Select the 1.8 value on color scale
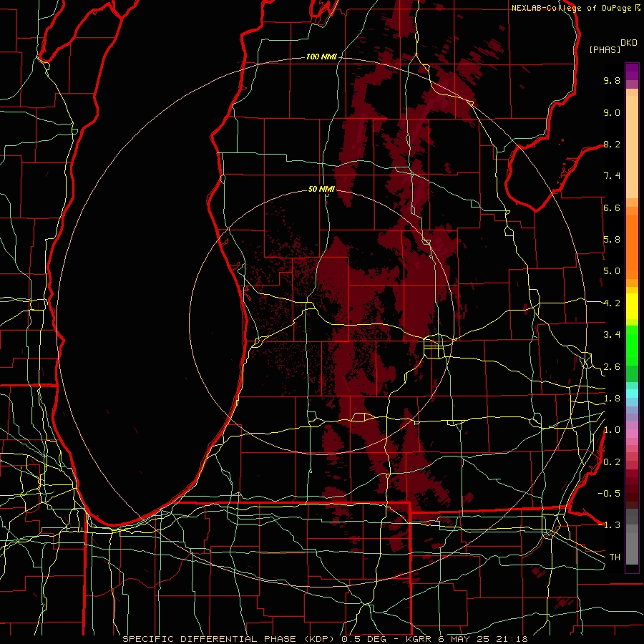 612,399
